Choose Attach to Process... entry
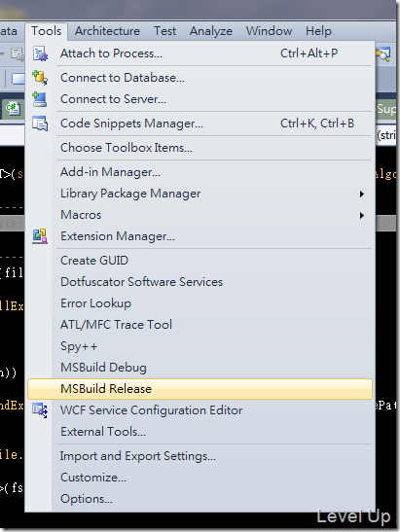 tap(200, 53)
